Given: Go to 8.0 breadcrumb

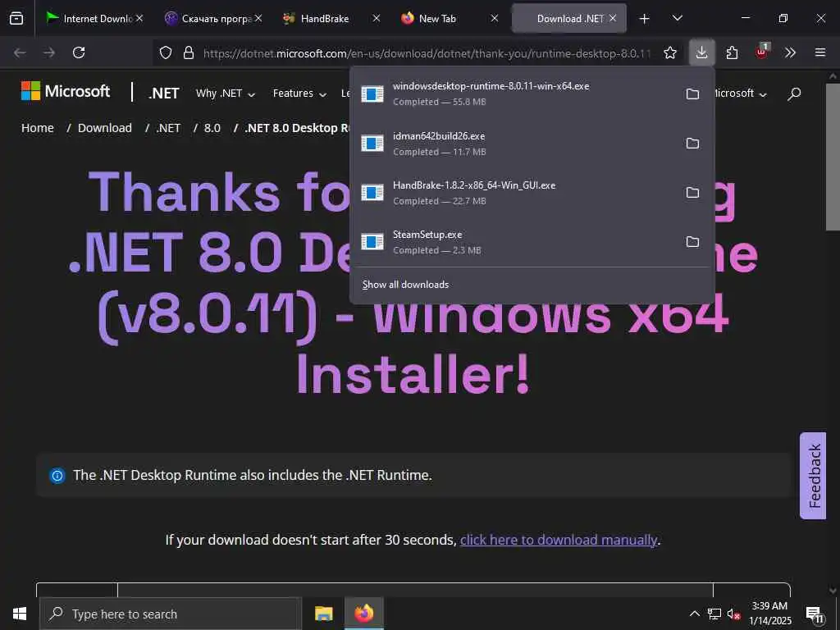Looking at the screenshot, I should [x=212, y=128].
